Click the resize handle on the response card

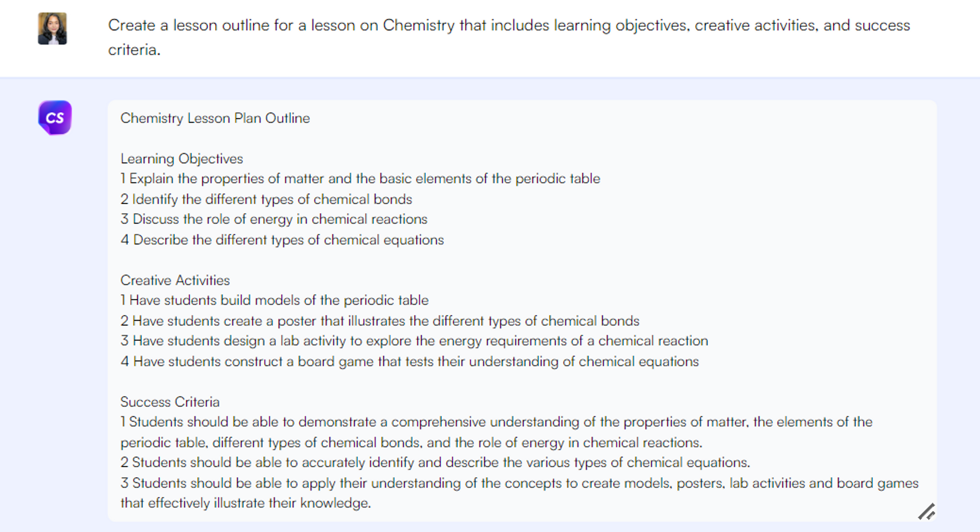tap(926, 512)
